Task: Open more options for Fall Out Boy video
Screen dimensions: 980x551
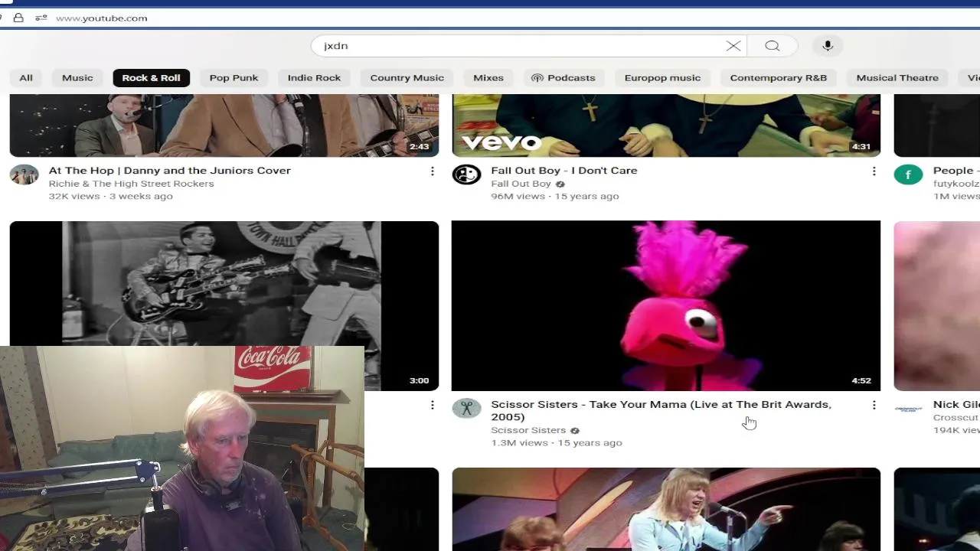Action: coord(874,171)
